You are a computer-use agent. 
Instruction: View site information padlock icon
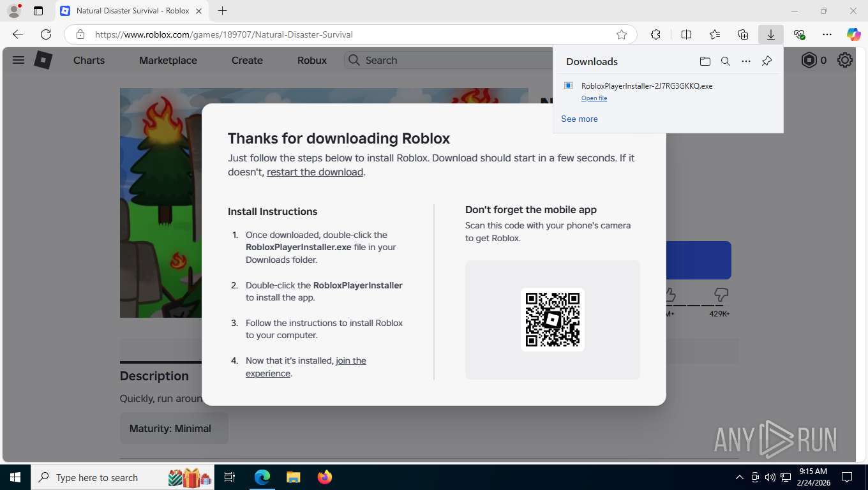[x=80, y=34]
